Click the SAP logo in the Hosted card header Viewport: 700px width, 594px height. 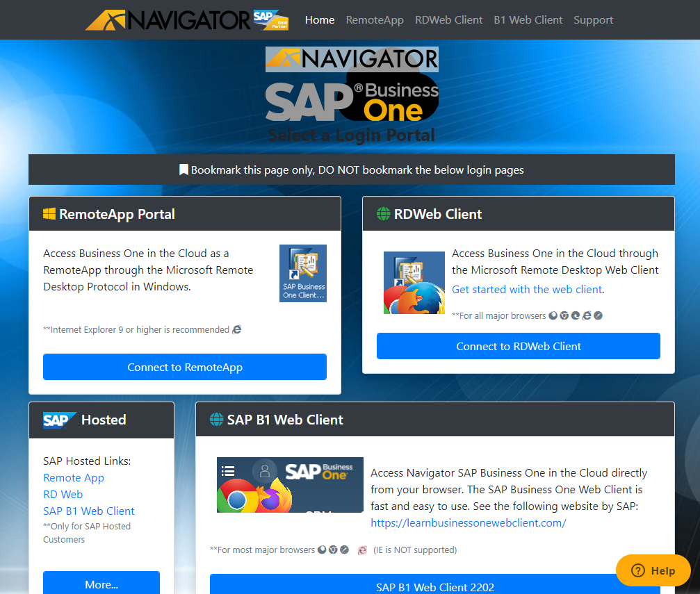tap(59, 420)
